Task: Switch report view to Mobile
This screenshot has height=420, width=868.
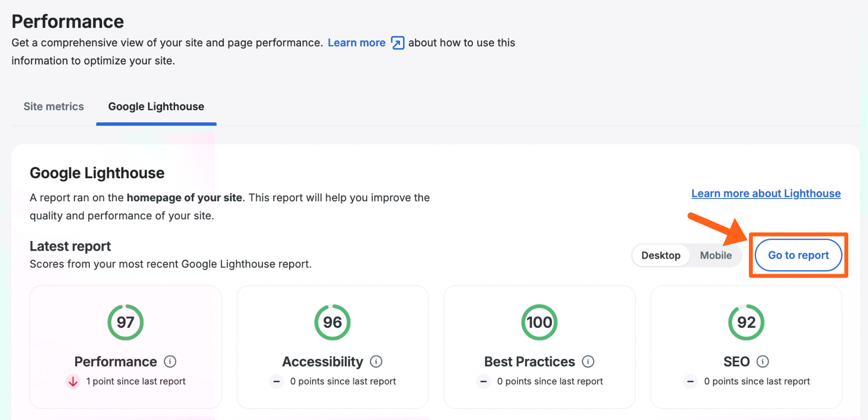Action: point(715,255)
